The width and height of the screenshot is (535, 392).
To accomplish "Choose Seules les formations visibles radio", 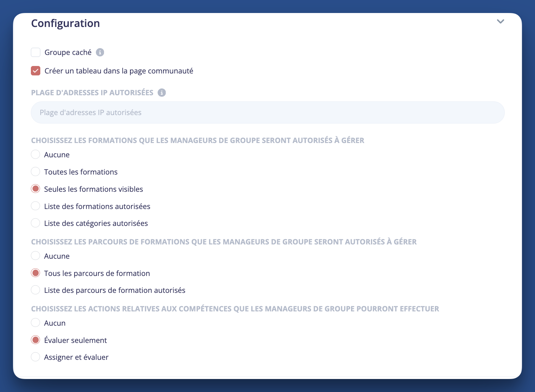I will pyautogui.click(x=35, y=189).
